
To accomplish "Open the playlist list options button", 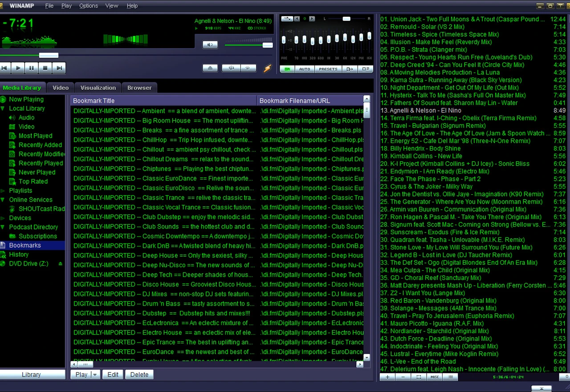I will (451, 377).
